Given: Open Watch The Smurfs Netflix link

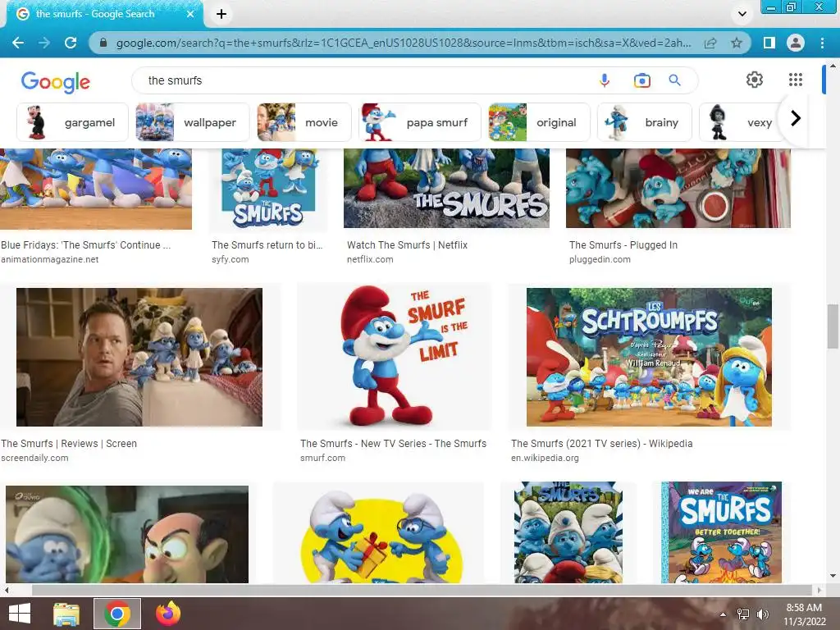Looking at the screenshot, I should pyautogui.click(x=407, y=245).
